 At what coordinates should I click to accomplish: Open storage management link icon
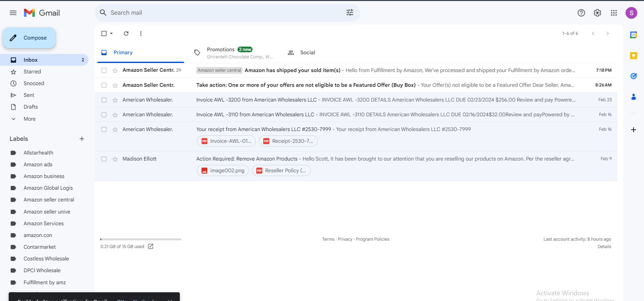(151, 246)
